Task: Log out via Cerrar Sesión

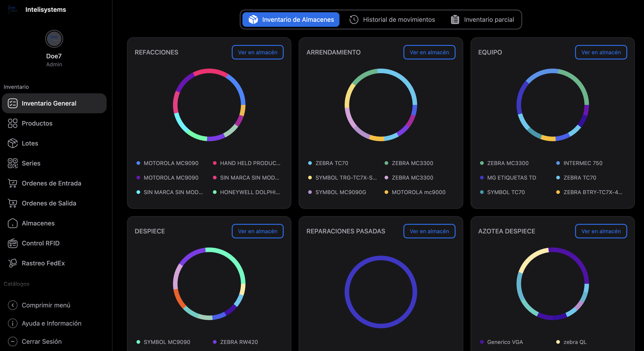Action: 54,341
